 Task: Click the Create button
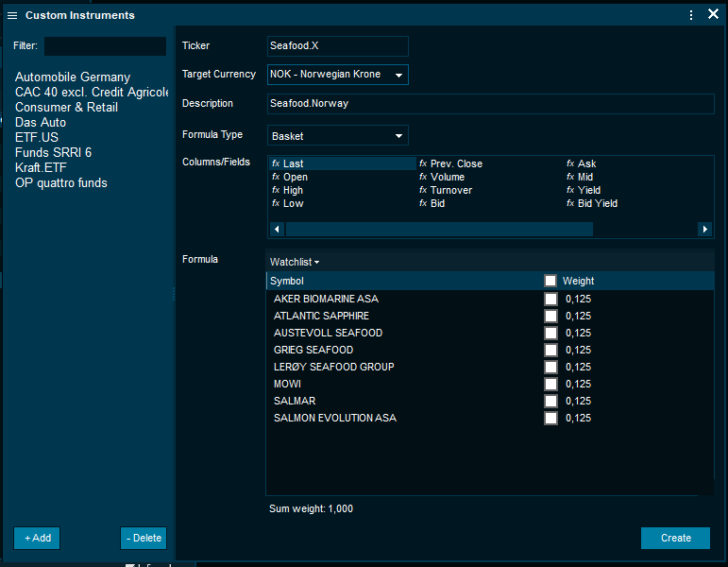675,538
